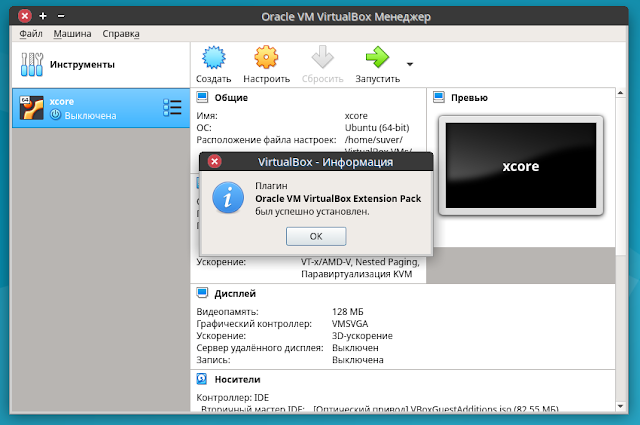This screenshot has width=640, height=425.
Task: Click the Дисплей section header
Action: tap(235, 294)
